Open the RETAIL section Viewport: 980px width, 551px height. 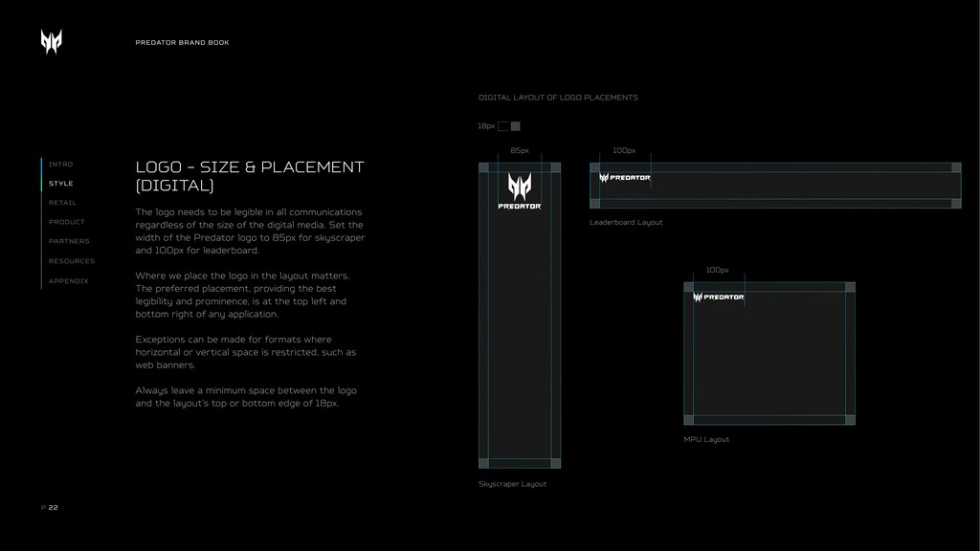pos(62,203)
